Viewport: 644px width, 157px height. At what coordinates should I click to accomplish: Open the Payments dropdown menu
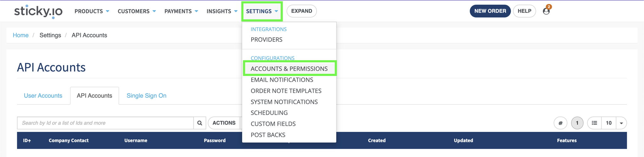[x=181, y=11]
